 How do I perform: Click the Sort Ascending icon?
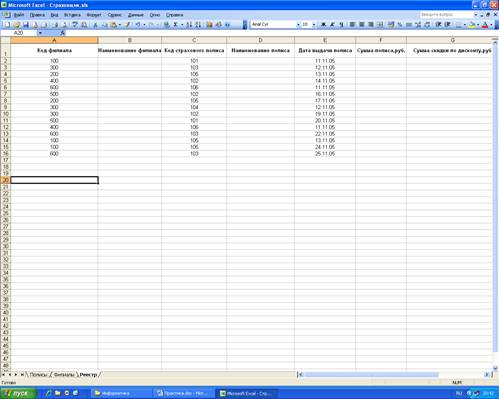point(189,25)
